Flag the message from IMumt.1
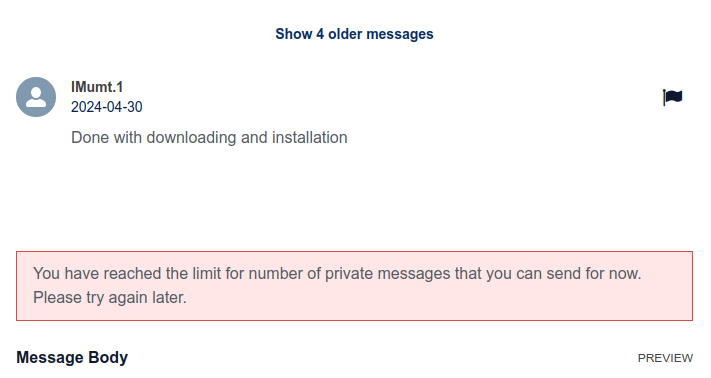711x378 pixels. pyautogui.click(x=672, y=97)
